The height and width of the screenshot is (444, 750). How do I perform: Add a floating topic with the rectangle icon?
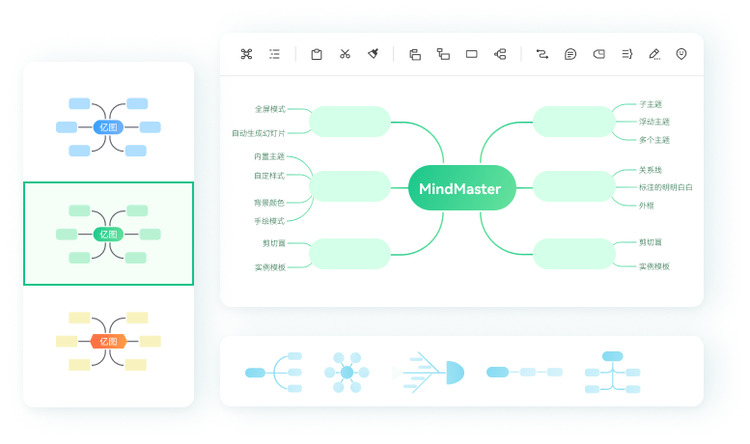472,54
